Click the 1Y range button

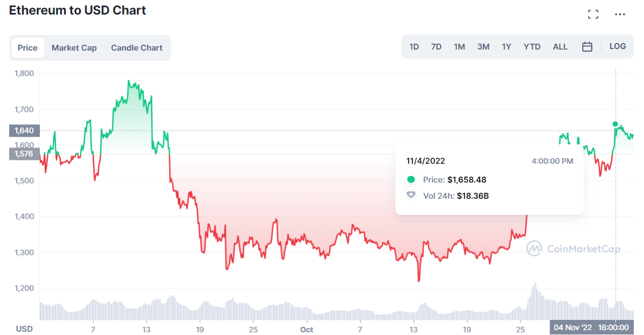(506, 47)
